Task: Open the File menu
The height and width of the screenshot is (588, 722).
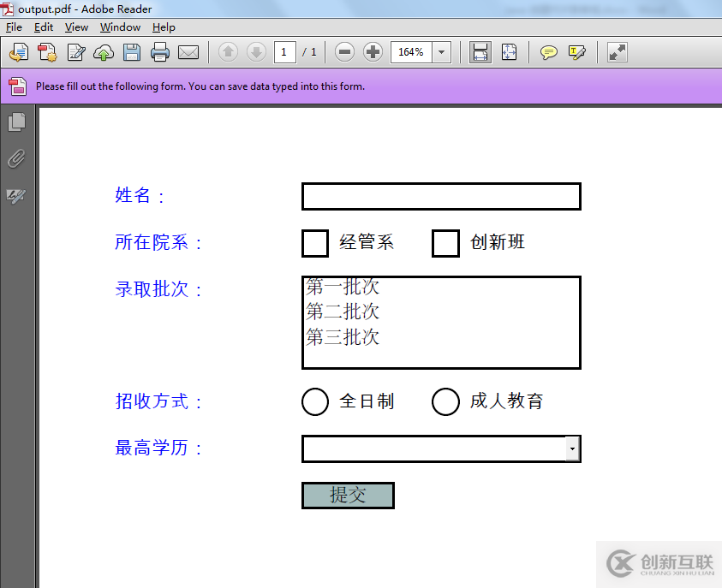Action: pyautogui.click(x=14, y=27)
